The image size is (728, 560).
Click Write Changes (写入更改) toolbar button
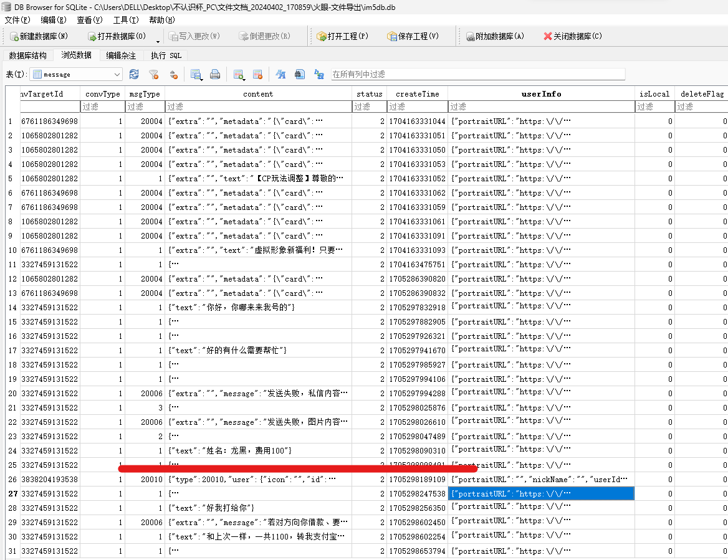point(194,36)
